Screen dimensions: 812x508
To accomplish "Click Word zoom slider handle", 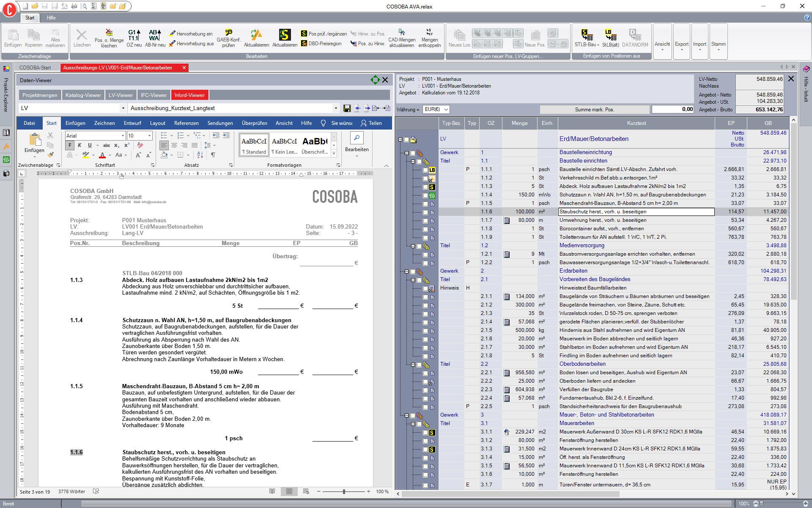I will pos(344,491).
